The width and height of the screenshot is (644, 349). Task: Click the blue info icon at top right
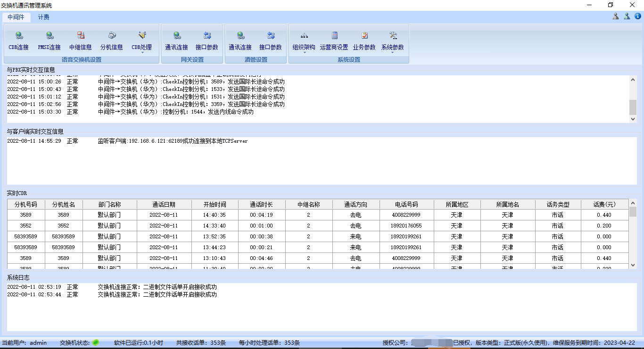638,16
